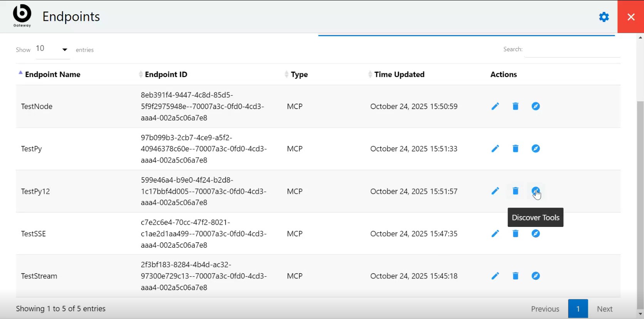644x319 pixels.
Task: Sort table by Time Updated
Action: (x=399, y=74)
